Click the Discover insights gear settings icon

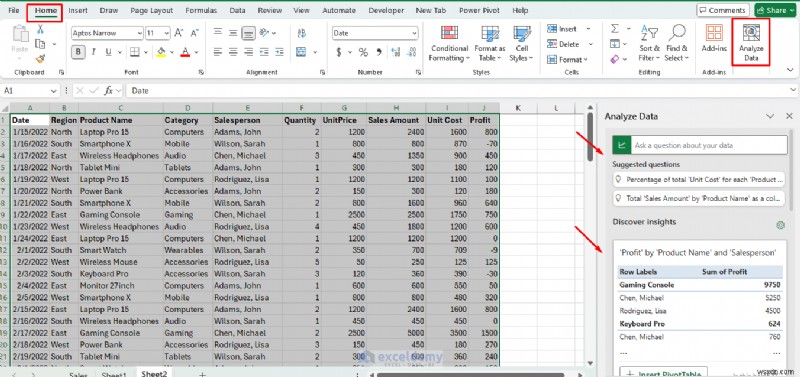click(x=780, y=225)
